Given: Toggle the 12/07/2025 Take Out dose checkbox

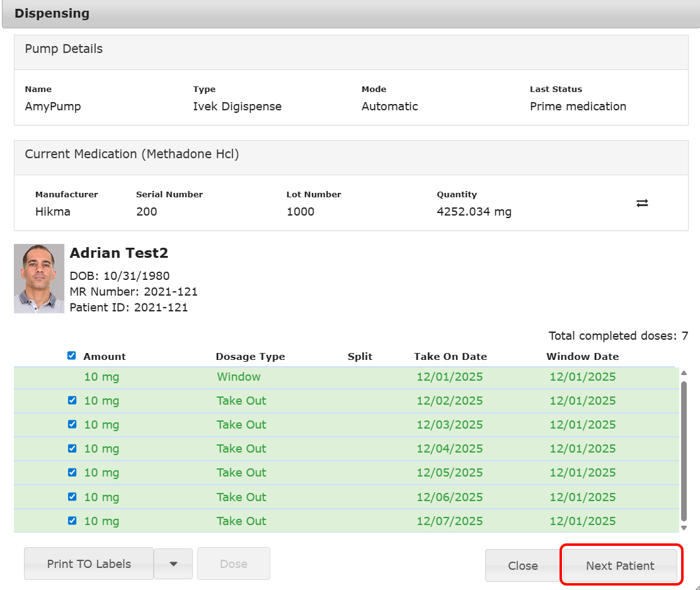Looking at the screenshot, I should [72, 521].
